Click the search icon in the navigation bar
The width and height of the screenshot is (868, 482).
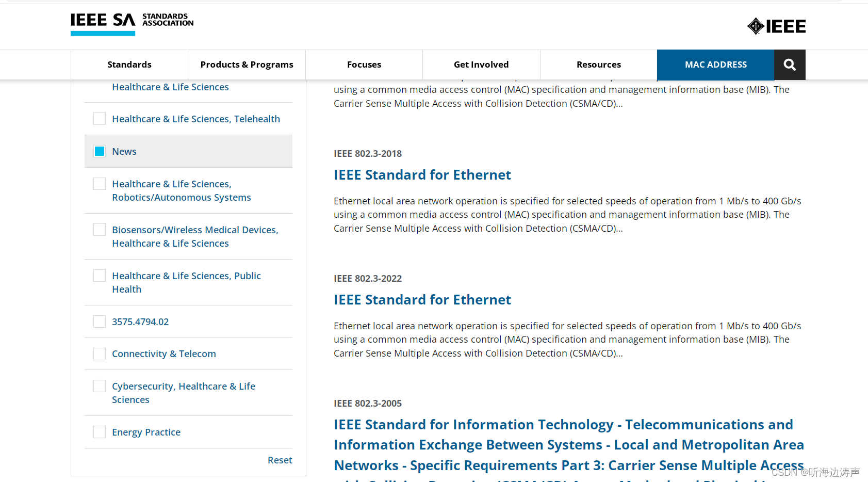[x=790, y=65]
